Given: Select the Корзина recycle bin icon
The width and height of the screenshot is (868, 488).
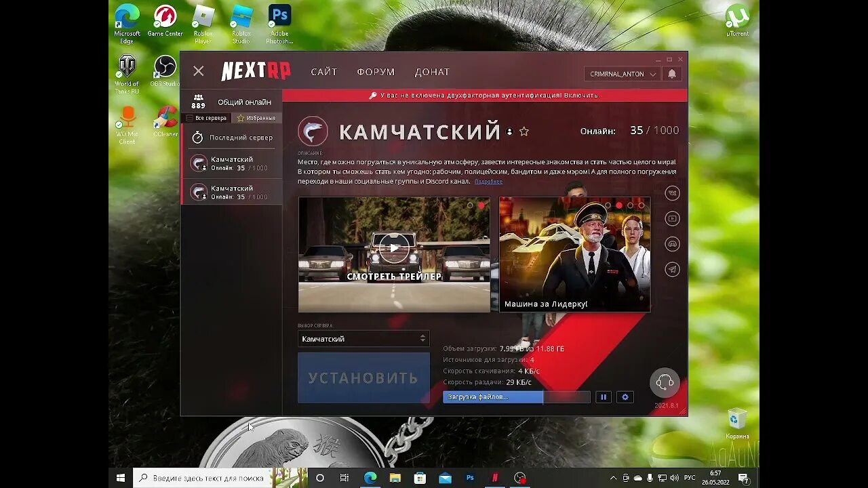Looking at the screenshot, I should (737, 424).
